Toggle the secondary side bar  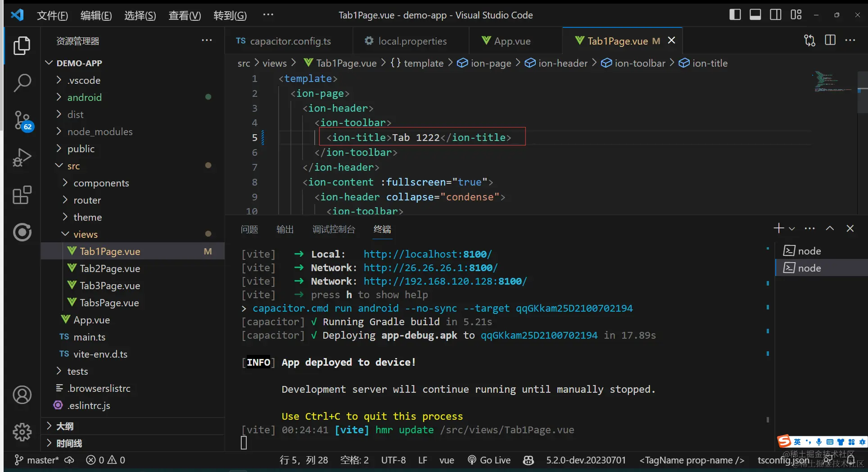tap(776, 15)
